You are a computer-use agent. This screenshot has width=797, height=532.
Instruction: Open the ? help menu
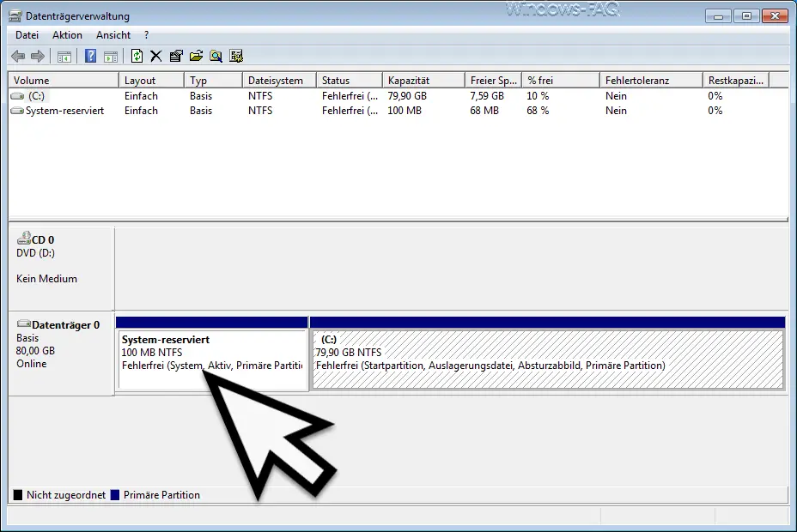coord(146,35)
